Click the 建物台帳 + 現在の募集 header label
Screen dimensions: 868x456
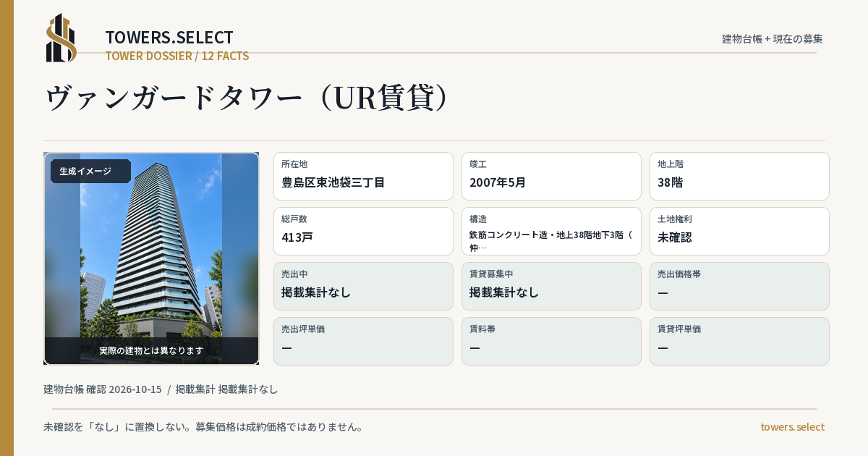point(773,39)
